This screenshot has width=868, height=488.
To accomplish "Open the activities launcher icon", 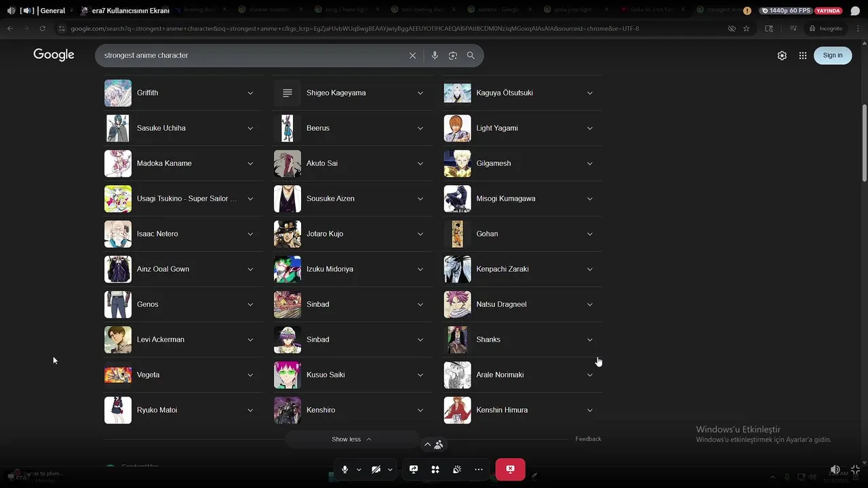I will (x=435, y=469).
